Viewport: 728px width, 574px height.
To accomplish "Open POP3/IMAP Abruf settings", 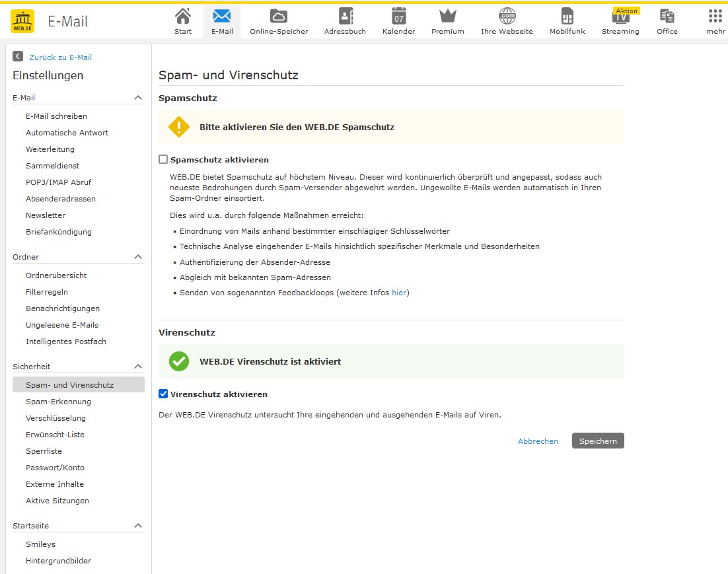I will (59, 182).
